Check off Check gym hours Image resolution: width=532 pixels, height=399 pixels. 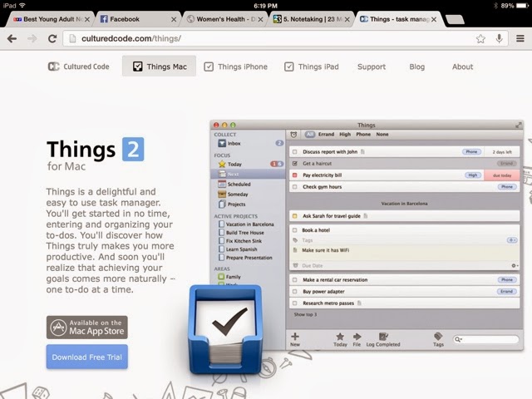coord(294,187)
